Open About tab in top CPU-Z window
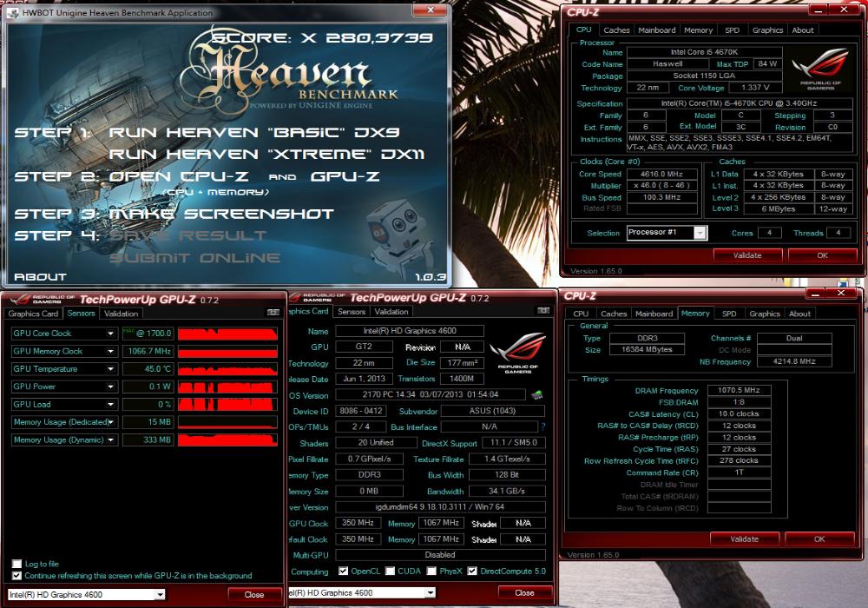 coord(803,30)
